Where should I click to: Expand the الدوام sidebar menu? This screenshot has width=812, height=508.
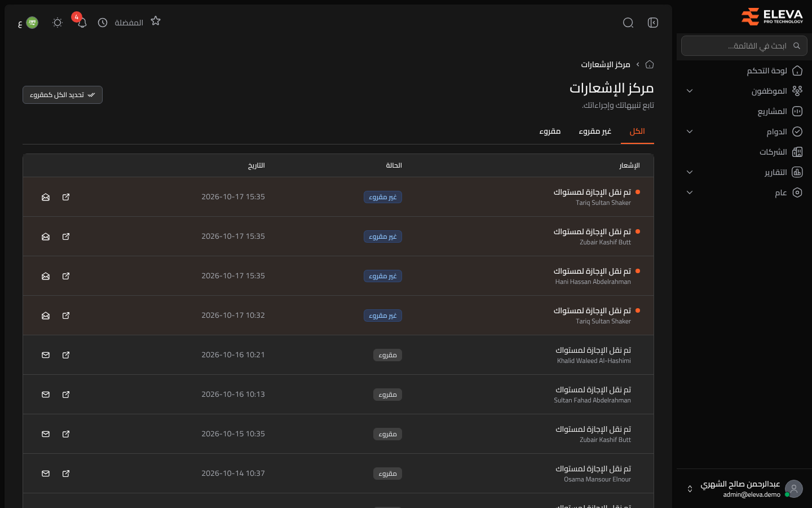[690, 132]
